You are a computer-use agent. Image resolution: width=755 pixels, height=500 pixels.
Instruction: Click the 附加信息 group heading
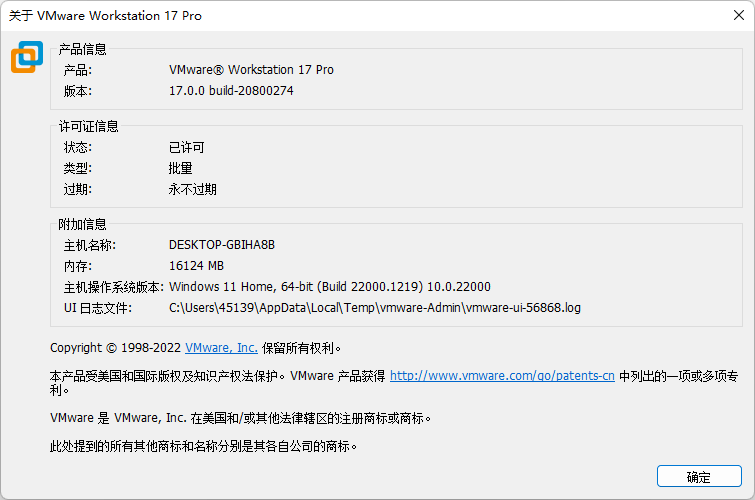pos(82,224)
